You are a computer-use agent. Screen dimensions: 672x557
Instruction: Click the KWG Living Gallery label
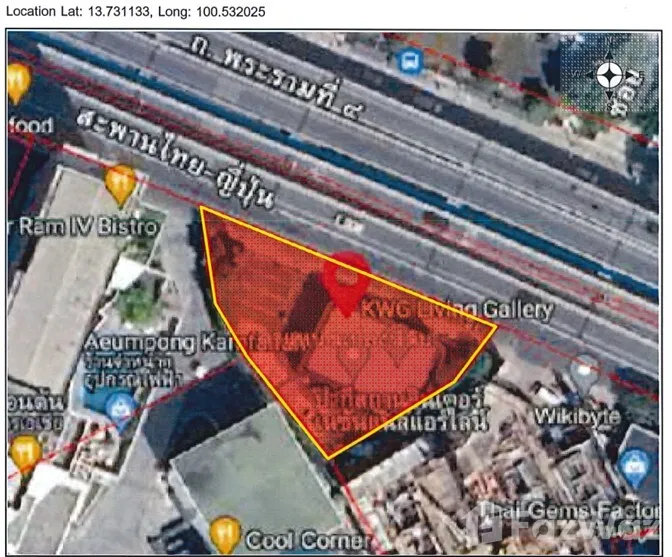pyautogui.click(x=460, y=309)
